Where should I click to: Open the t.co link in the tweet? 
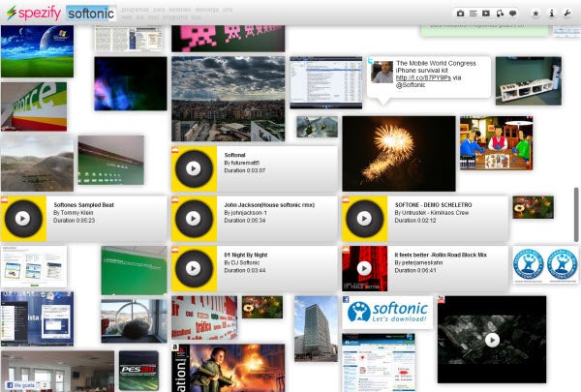click(x=423, y=77)
